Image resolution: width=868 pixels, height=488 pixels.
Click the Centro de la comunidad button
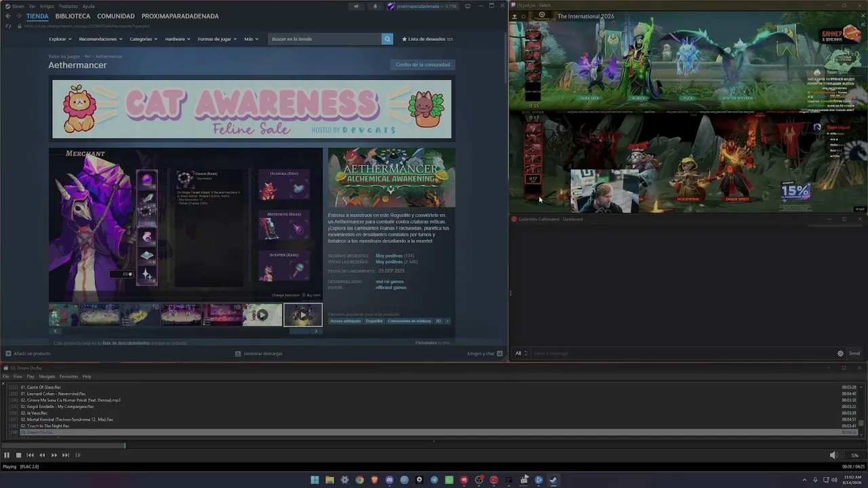tap(422, 64)
